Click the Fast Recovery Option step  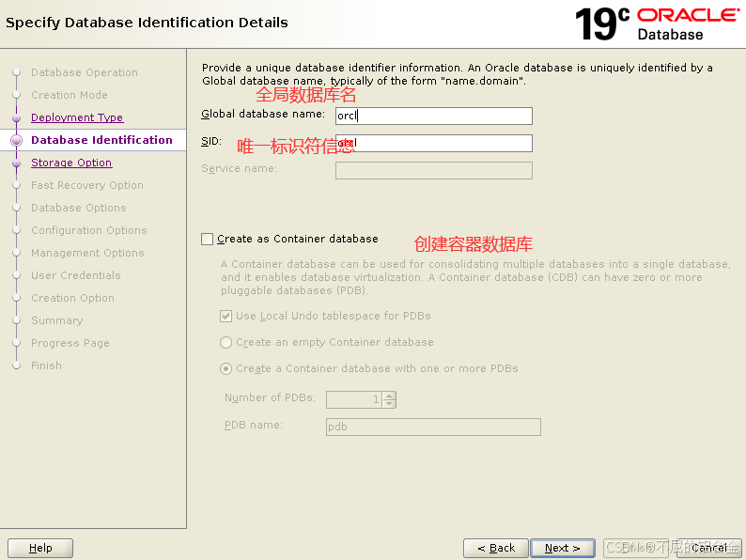click(x=87, y=185)
